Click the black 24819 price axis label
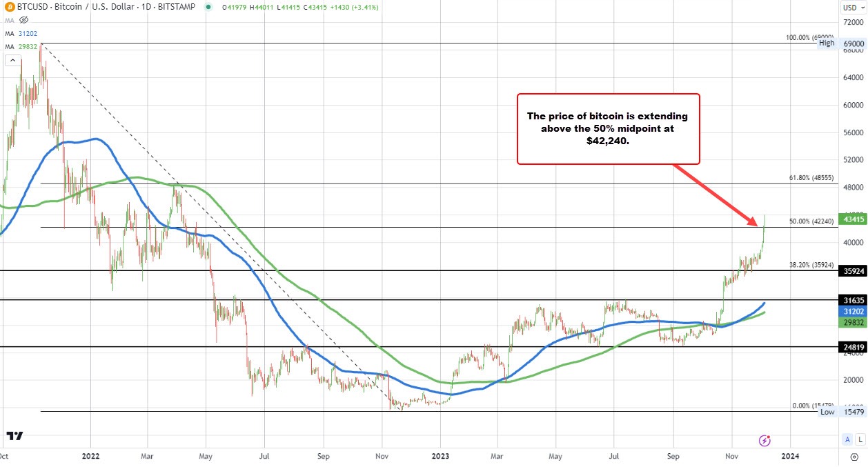 pos(854,347)
